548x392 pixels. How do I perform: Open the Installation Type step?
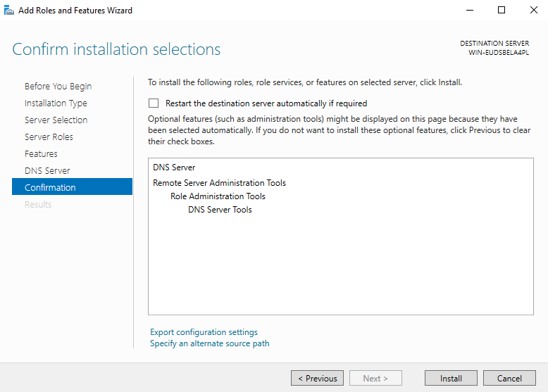(x=56, y=103)
